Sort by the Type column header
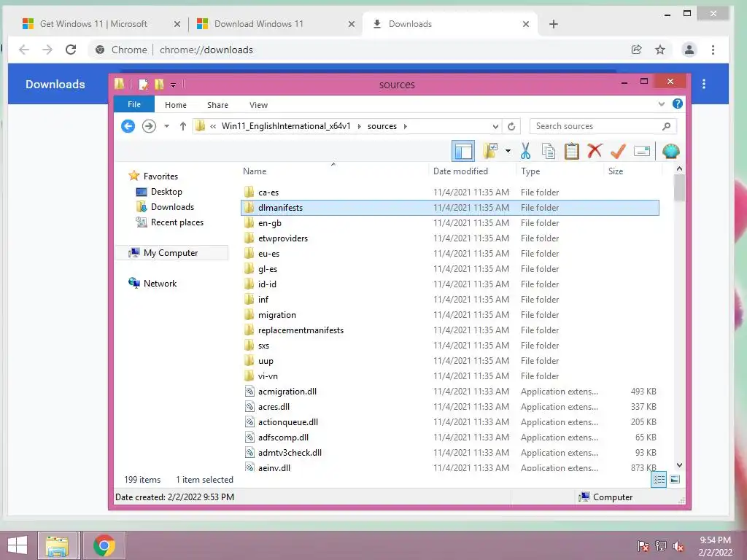 (560, 171)
